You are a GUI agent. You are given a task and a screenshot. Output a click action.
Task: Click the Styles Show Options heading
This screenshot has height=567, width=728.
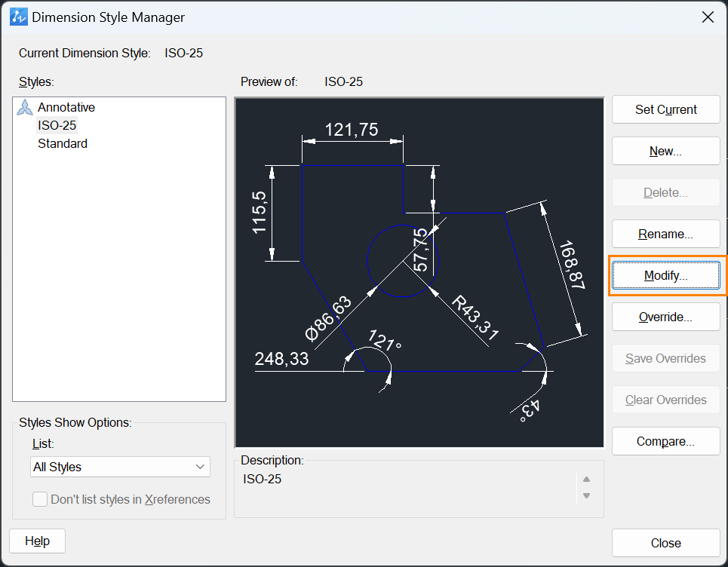pos(75,423)
